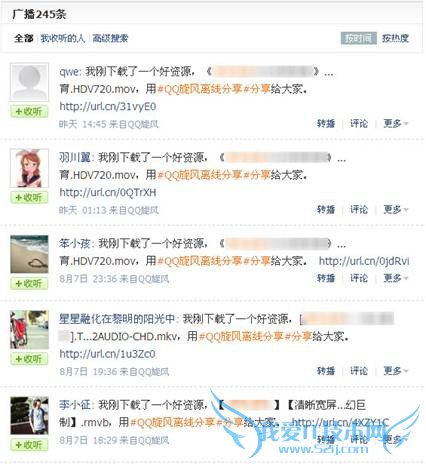Click the +收听 button under qwe
Image resolution: width=426 pixels, height=464 pixels.
click(29, 112)
